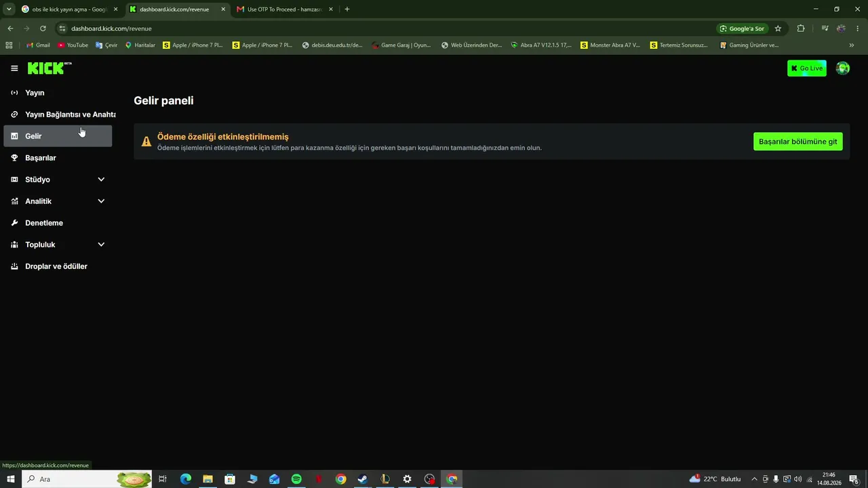Open Task View from taskbar

tap(163, 479)
